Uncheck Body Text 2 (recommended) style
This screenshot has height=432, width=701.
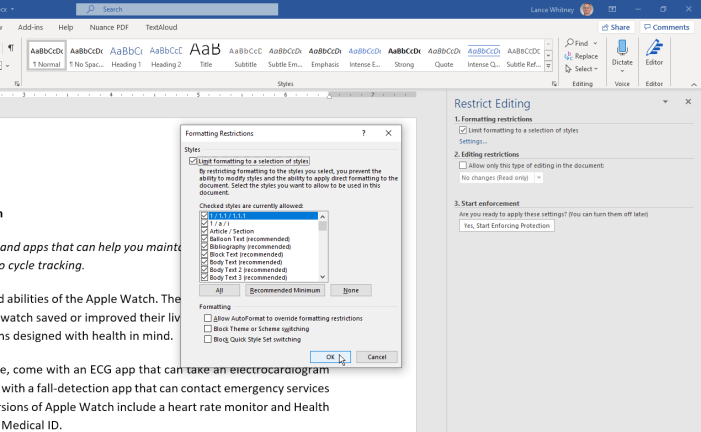pyautogui.click(x=204, y=270)
